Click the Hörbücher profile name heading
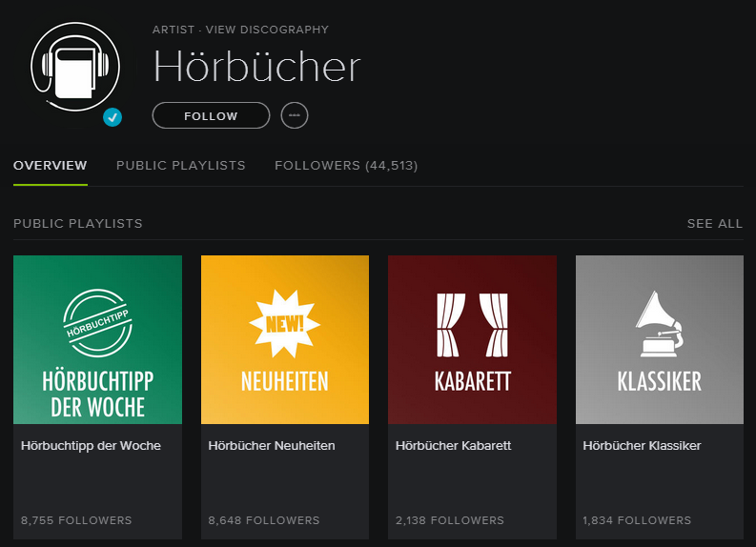The height and width of the screenshot is (547, 756). click(x=257, y=67)
